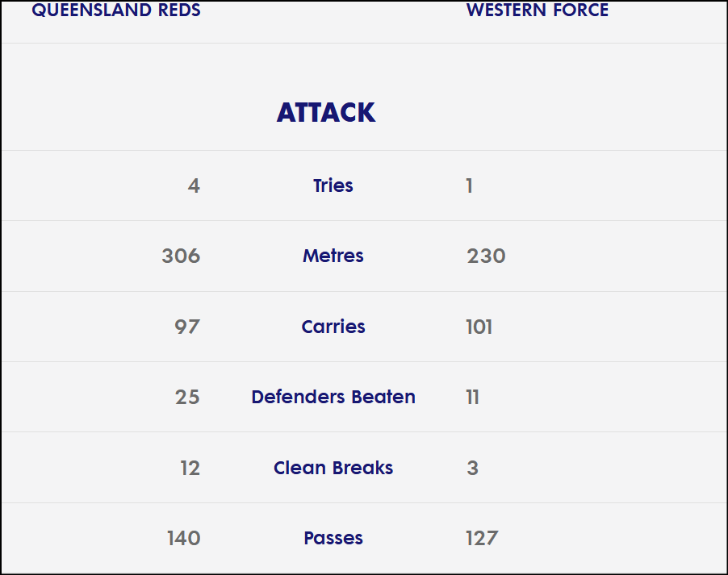Select Reds defenders beaten value 25
This screenshot has height=575, width=728.
[187, 397]
